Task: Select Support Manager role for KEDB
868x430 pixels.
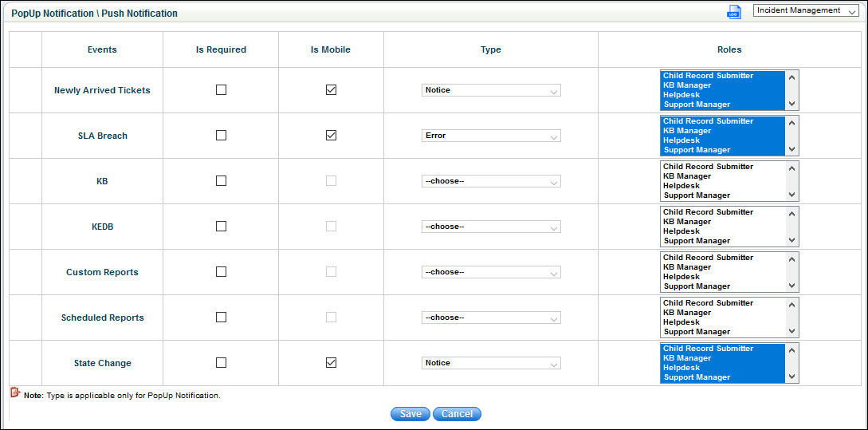Action: pos(723,241)
